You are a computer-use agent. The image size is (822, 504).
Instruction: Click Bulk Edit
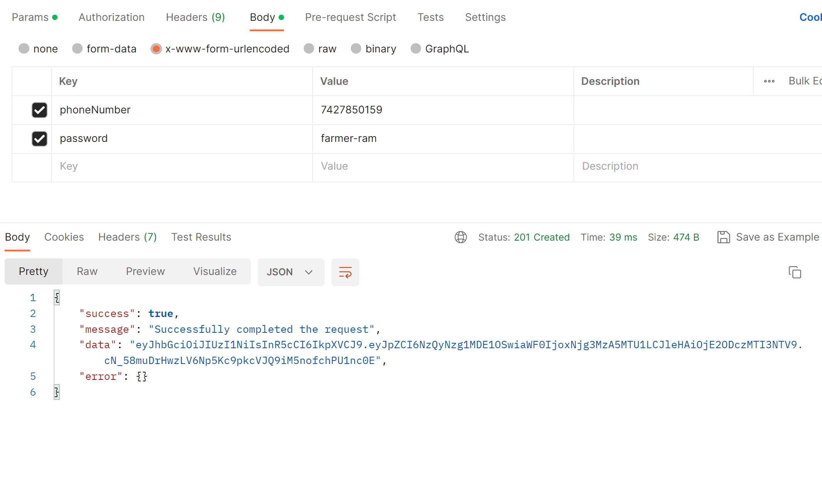(x=805, y=81)
